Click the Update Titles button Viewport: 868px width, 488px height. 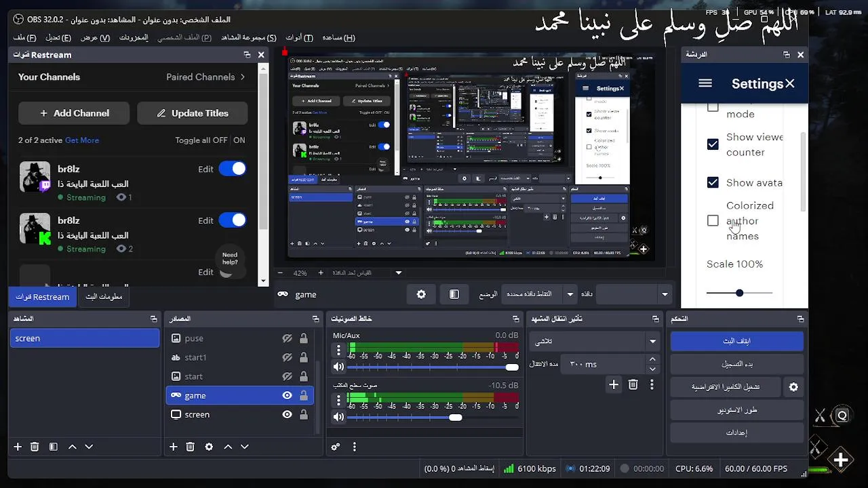pos(193,113)
